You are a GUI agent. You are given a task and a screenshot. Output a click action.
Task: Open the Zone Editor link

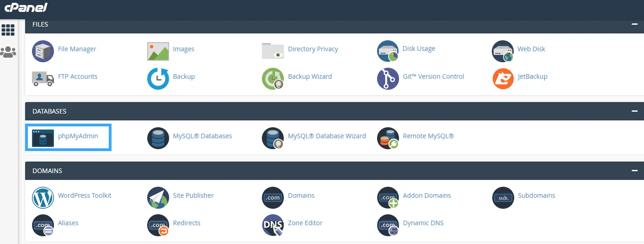point(305,223)
